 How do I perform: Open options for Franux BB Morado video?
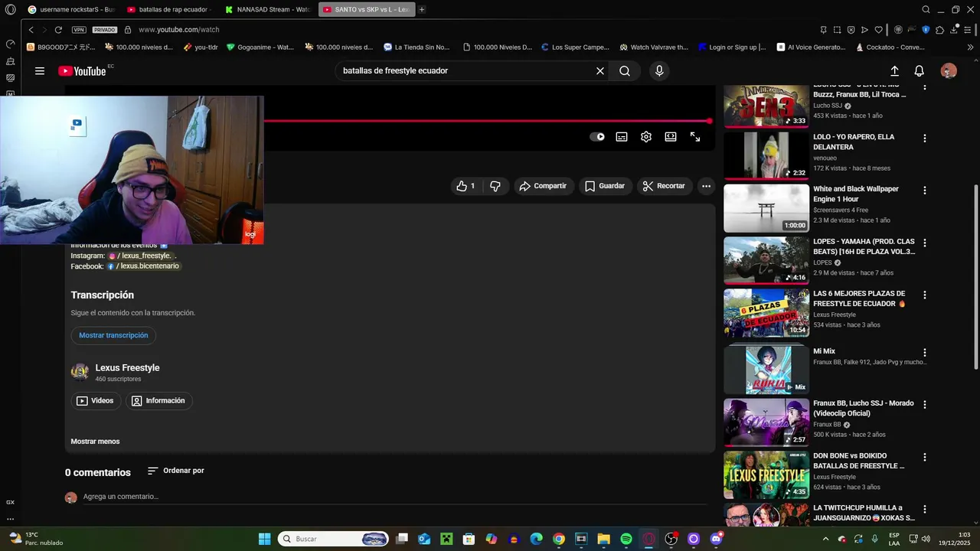925,405
